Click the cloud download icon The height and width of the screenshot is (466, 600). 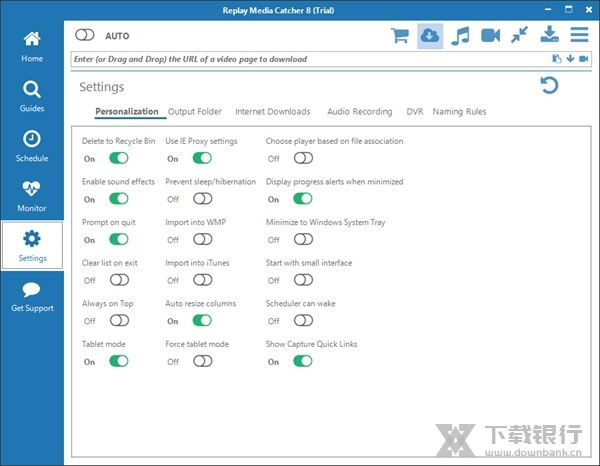pyautogui.click(x=430, y=36)
